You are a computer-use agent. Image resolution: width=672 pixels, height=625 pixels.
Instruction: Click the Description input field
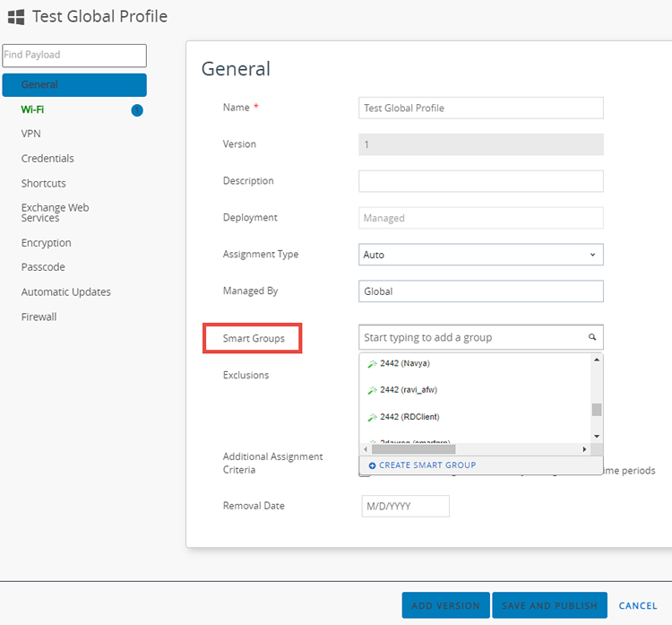click(x=481, y=181)
